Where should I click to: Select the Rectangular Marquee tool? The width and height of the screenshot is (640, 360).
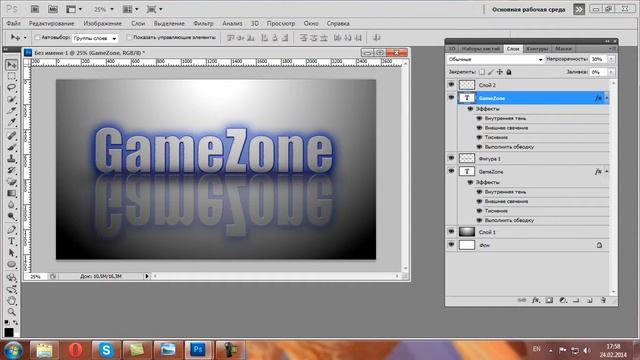click(x=11, y=76)
